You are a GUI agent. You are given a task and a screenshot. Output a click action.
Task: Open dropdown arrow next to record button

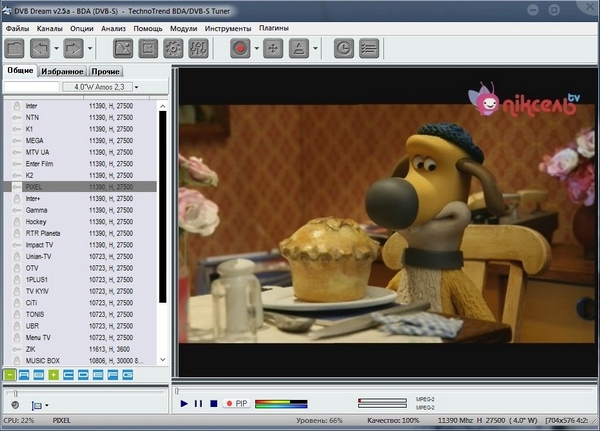click(x=255, y=47)
